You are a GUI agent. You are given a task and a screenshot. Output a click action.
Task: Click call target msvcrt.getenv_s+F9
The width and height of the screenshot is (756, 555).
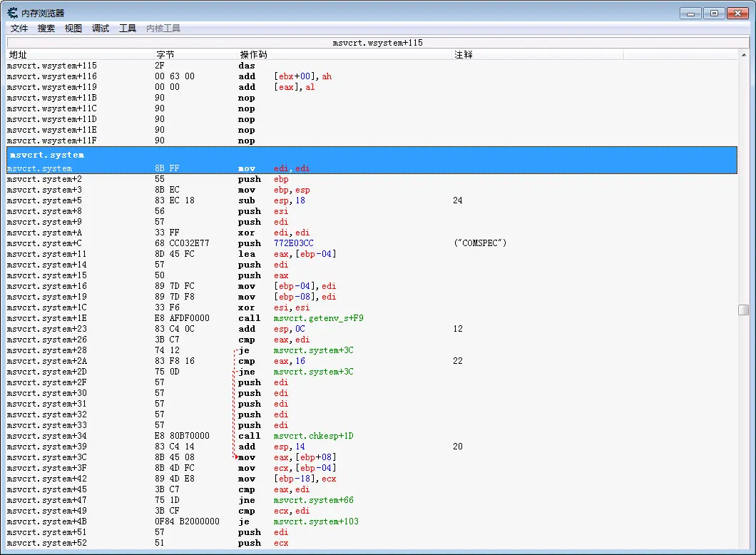(x=319, y=318)
